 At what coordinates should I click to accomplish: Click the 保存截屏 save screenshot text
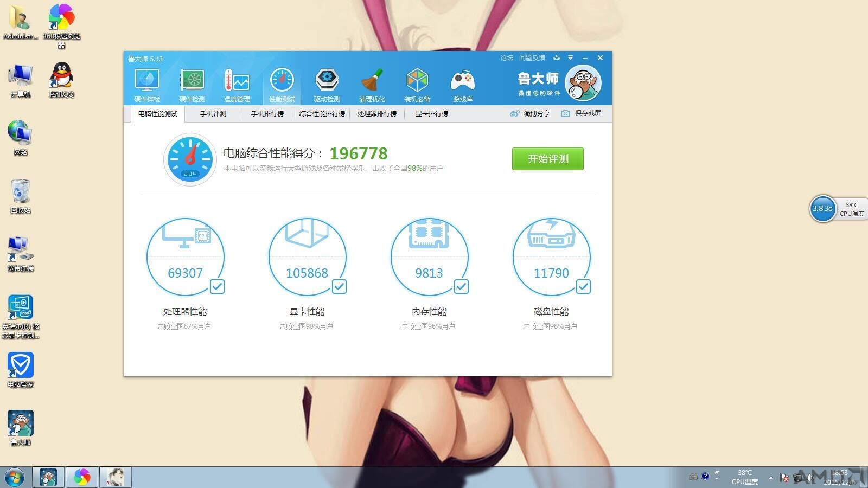coord(588,113)
